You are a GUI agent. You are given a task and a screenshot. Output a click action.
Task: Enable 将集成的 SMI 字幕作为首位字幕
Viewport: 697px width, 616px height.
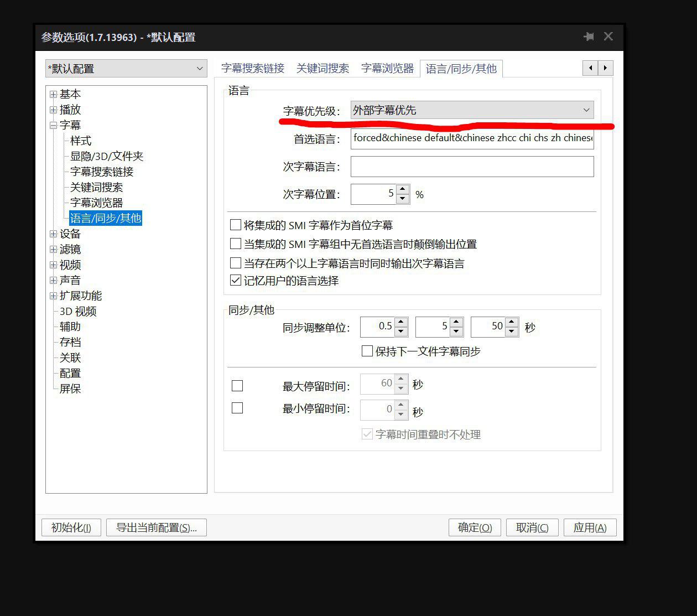236,225
